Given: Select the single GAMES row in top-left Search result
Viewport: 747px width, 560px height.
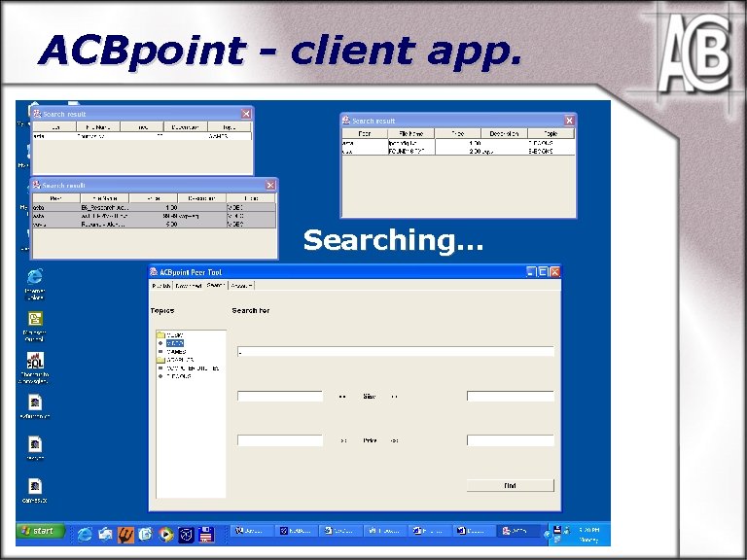Looking at the screenshot, I should coord(142,136).
